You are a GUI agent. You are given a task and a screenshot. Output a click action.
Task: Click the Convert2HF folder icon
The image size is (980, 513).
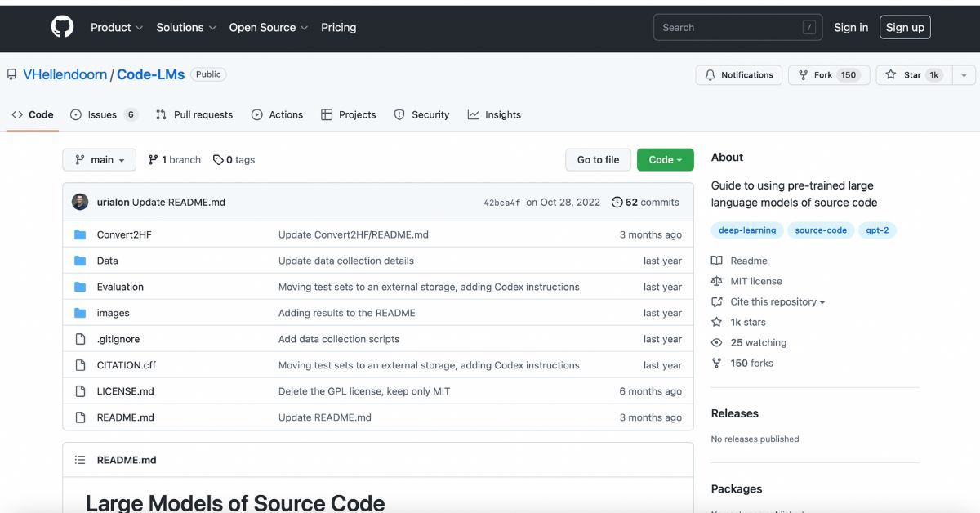(x=81, y=234)
